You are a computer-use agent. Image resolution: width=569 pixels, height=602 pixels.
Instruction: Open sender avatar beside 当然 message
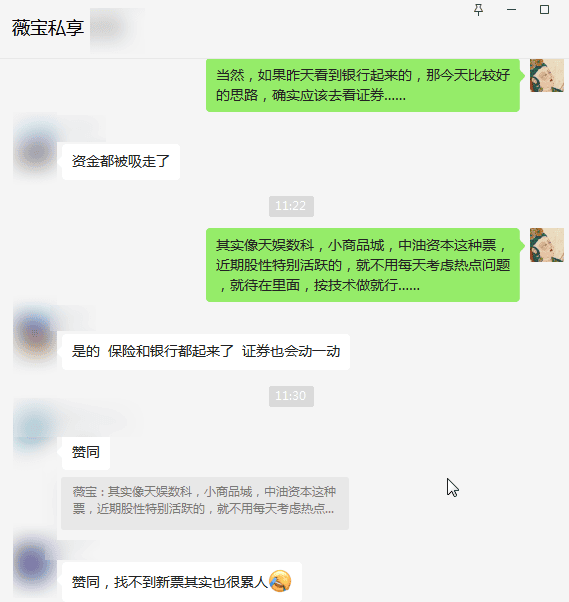click(547, 75)
